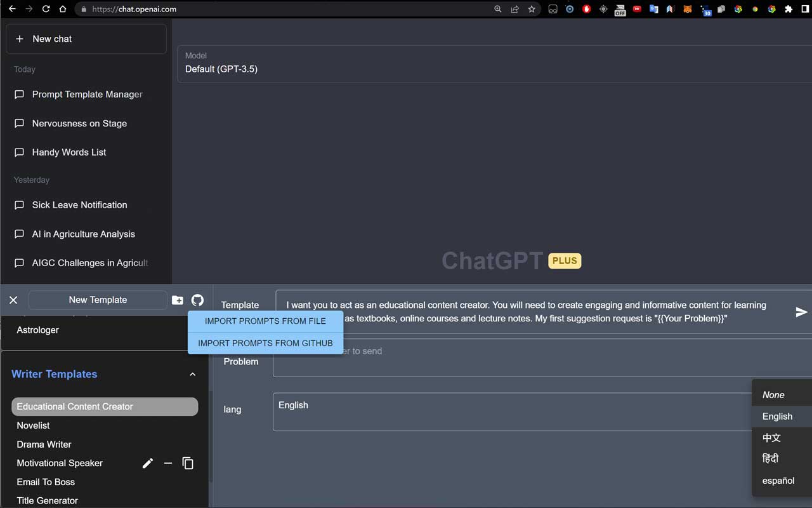Select the Novelist template
Screen dimensions: 812x508
33,425
